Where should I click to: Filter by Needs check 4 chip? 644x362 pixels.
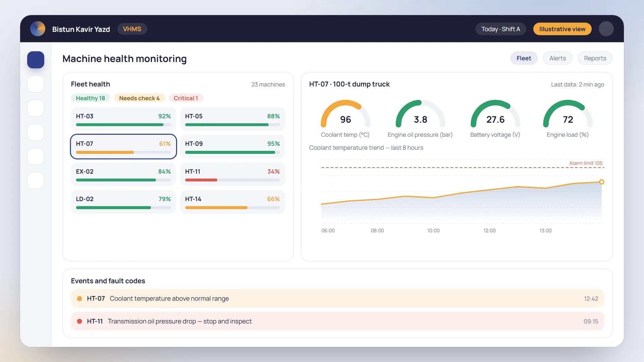tap(139, 98)
